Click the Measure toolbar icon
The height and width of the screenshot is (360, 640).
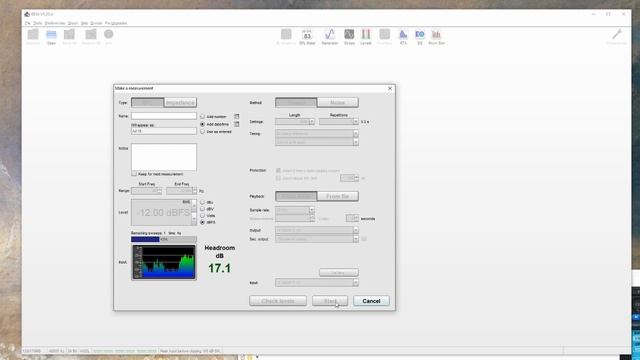(33, 36)
